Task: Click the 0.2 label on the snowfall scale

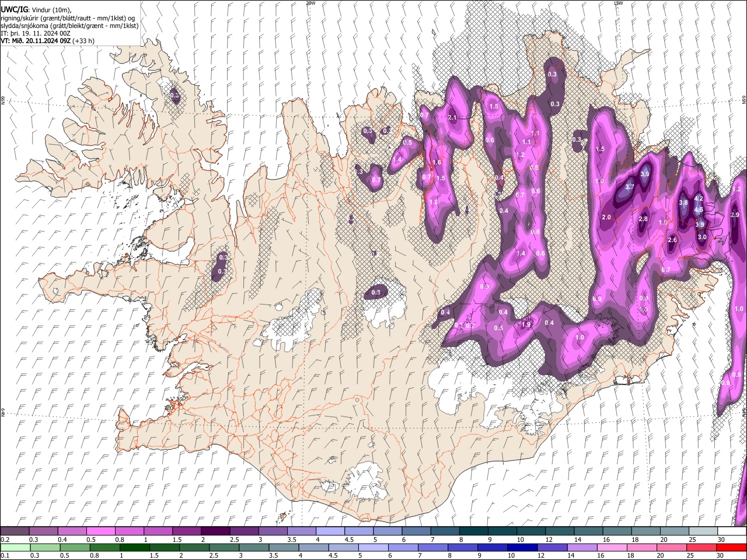Action: click(5, 540)
